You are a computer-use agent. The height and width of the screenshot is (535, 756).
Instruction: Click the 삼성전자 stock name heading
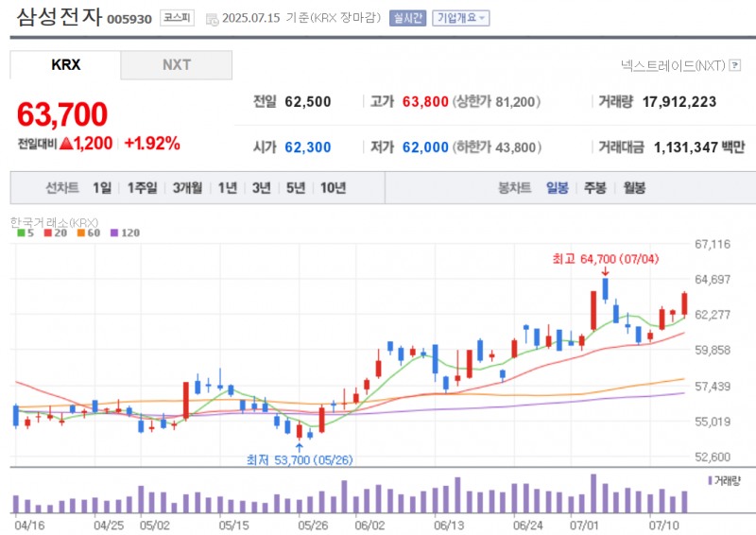pyautogui.click(x=60, y=17)
